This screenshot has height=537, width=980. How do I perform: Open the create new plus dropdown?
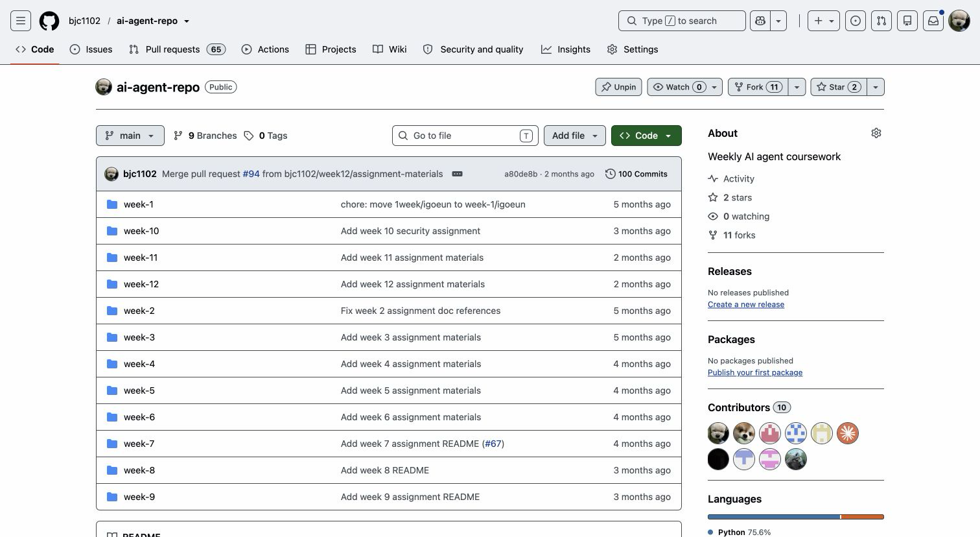tap(824, 21)
